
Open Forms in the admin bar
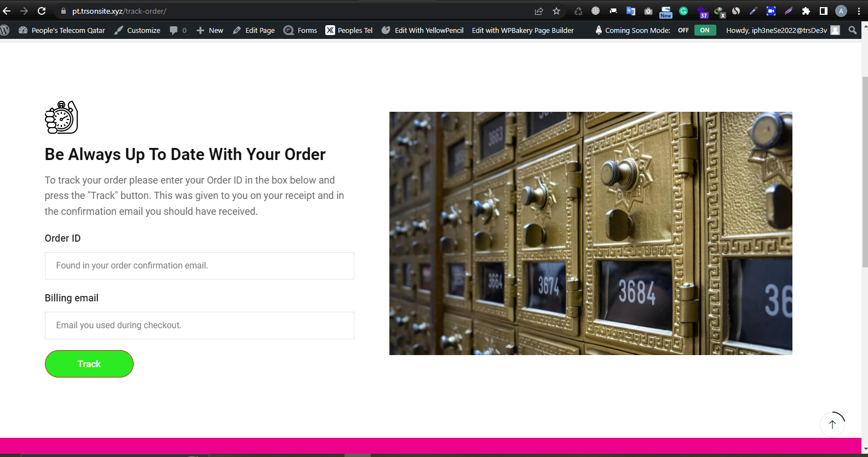click(300, 30)
